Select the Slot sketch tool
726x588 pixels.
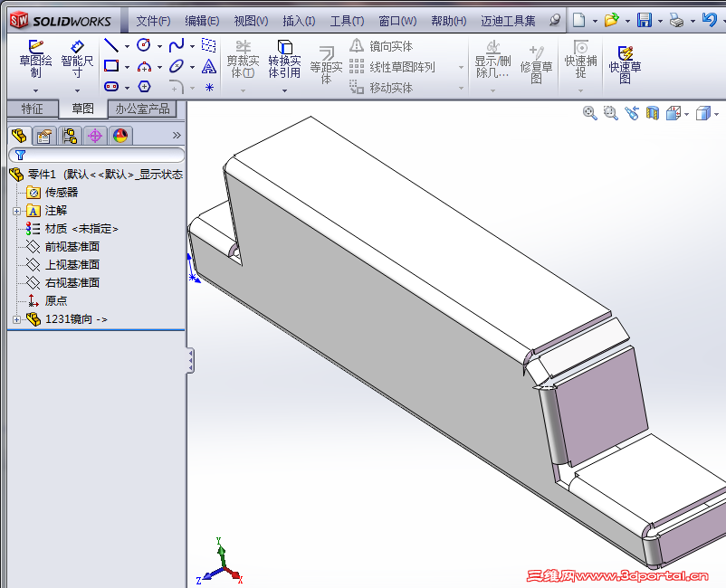[111, 87]
